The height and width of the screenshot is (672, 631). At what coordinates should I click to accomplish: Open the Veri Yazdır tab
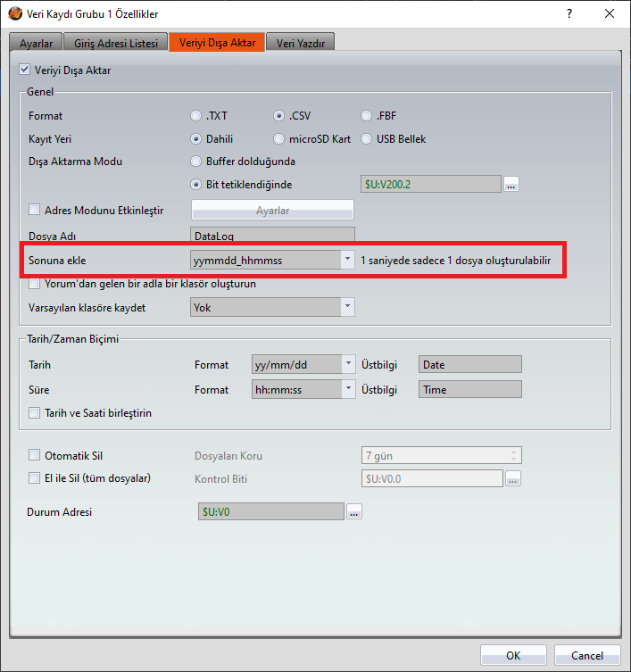click(305, 43)
